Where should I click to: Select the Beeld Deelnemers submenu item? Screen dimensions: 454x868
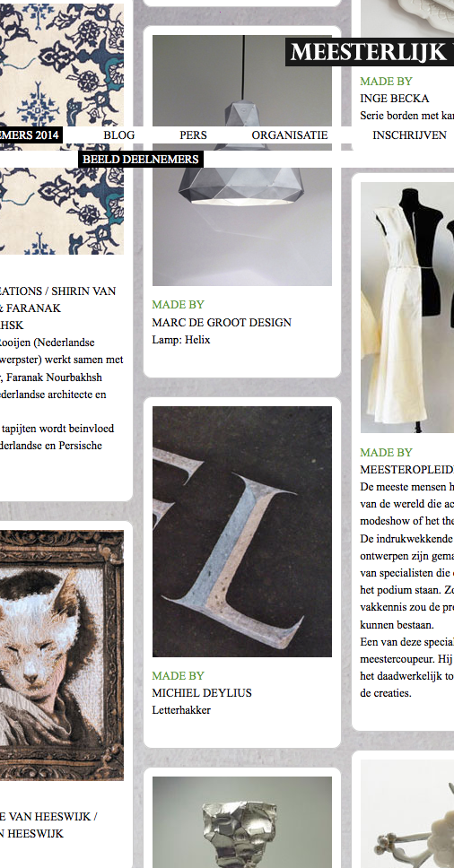(x=141, y=160)
